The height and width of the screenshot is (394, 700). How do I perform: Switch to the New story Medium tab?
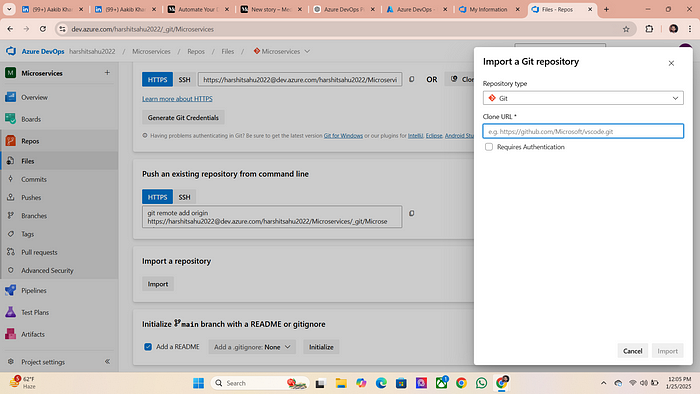[x=271, y=9]
